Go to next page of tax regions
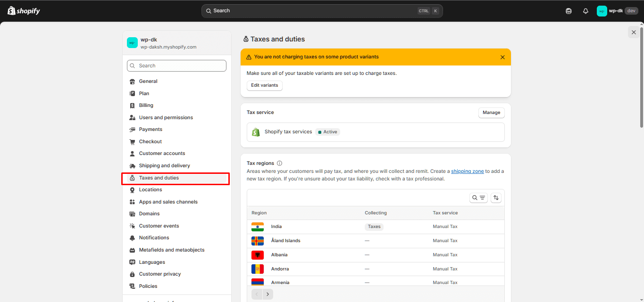Screen dimensions: 644x302 [268, 294]
